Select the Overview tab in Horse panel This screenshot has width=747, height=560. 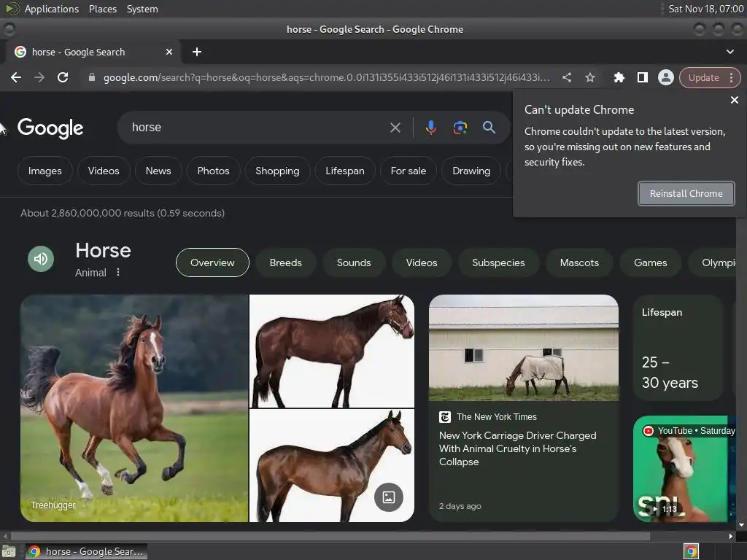[212, 262]
